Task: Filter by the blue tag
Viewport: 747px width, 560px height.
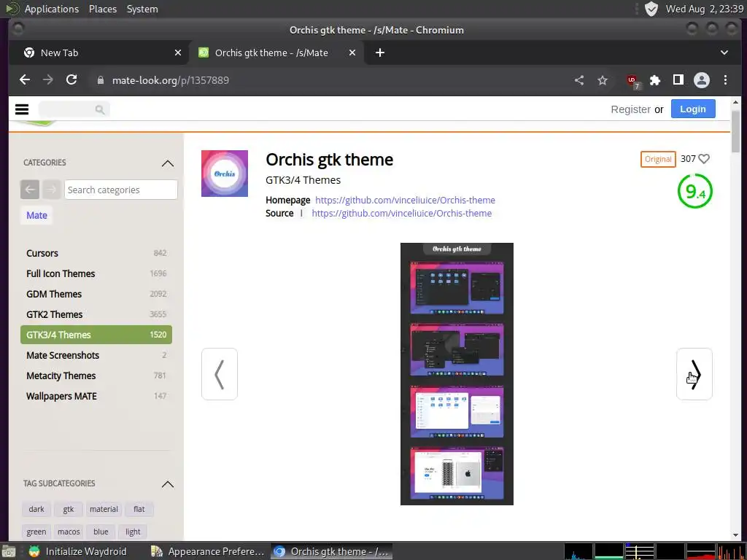Action: point(101,532)
